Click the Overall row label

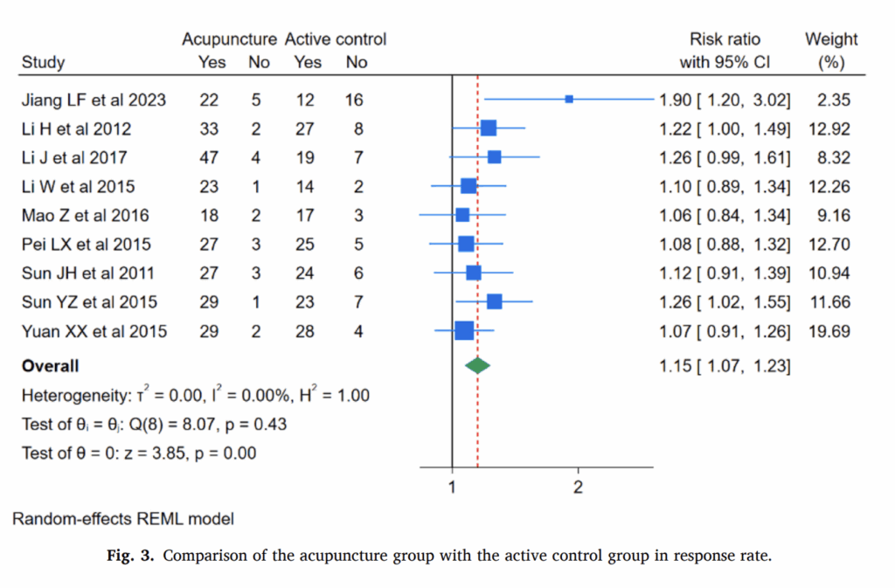point(50,366)
